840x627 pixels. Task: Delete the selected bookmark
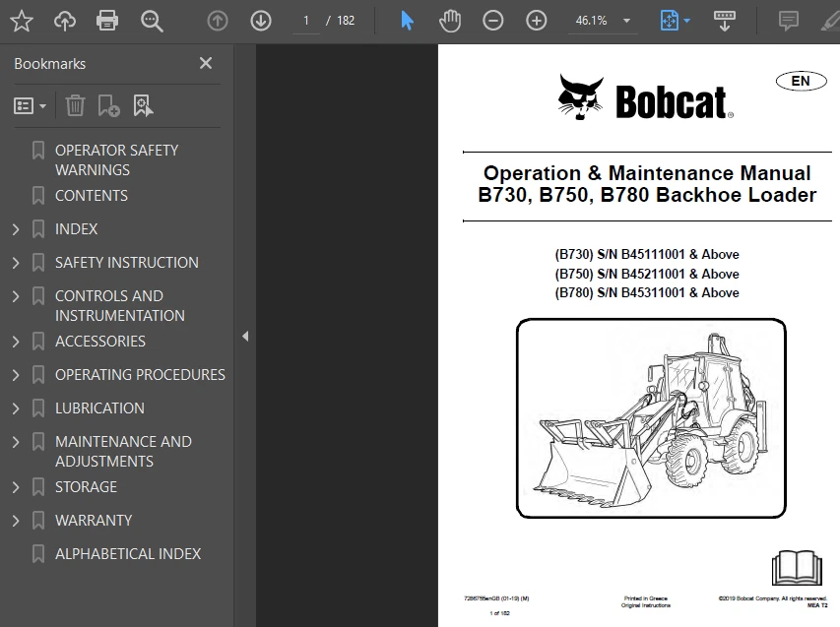tap(75, 105)
